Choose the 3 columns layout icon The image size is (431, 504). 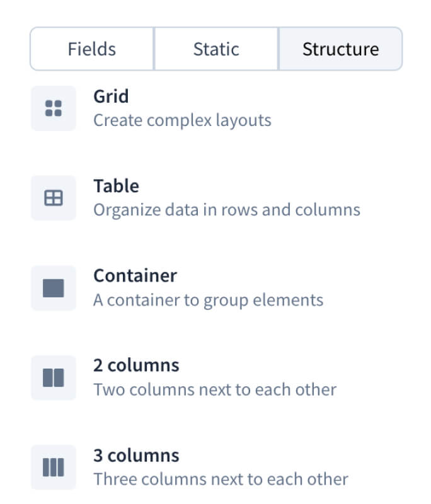click(x=54, y=467)
